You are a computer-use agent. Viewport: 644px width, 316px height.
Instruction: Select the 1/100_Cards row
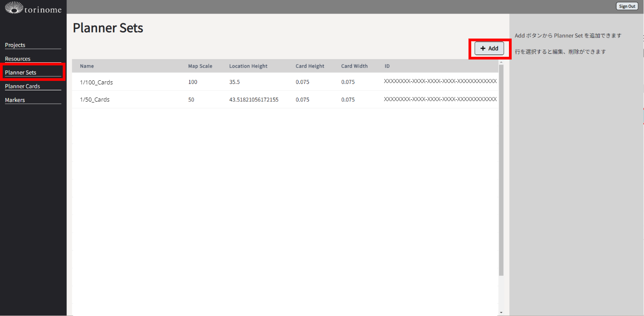tap(96, 82)
